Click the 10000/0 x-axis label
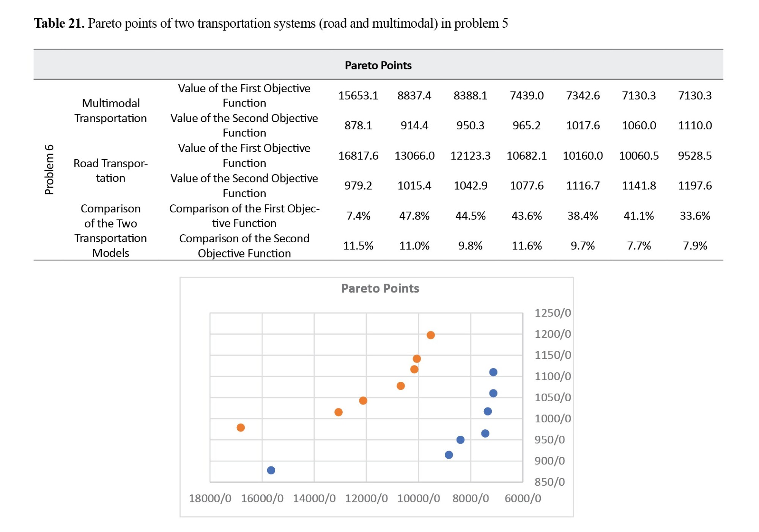Image resolution: width=759 pixels, height=532 pixels. (419, 498)
